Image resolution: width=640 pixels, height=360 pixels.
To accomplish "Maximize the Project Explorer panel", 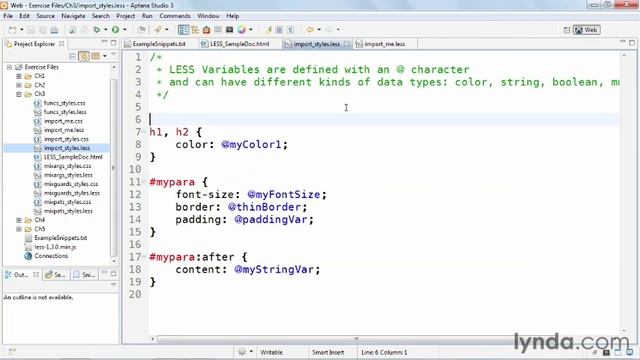I will tap(113, 42).
